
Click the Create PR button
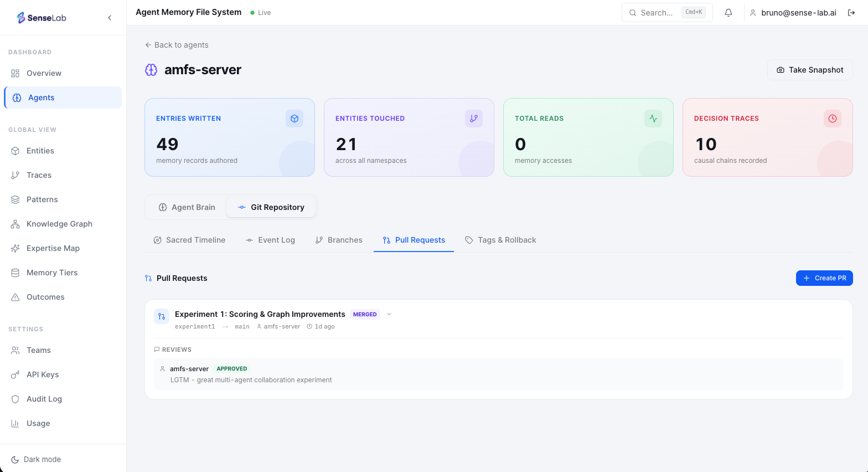tap(824, 278)
